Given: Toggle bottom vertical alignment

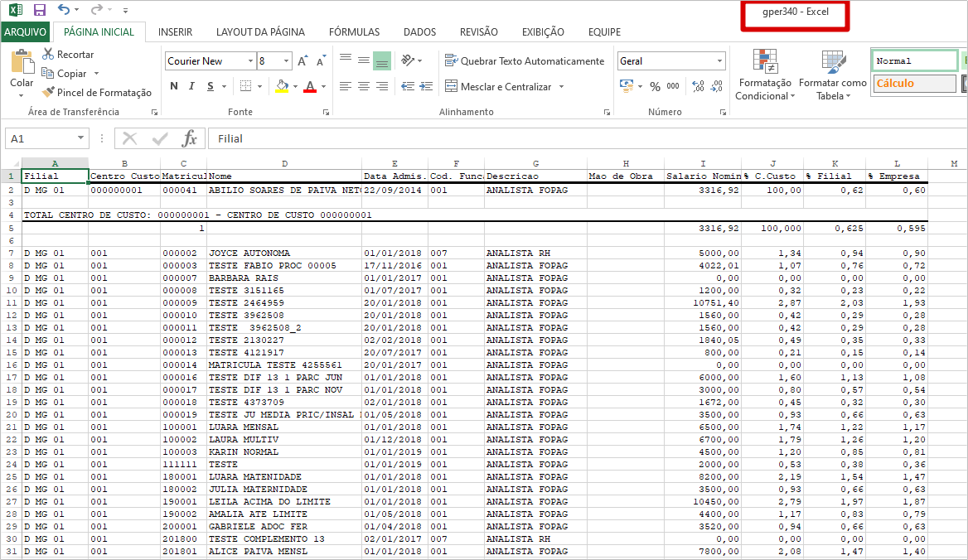Looking at the screenshot, I should pyautogui.click(x=382, y=60).
